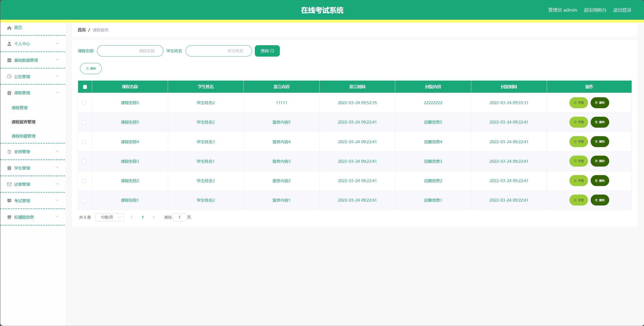
Task: Click the chat bubble icon beside 考试管理
Action: tap(9, 201)
